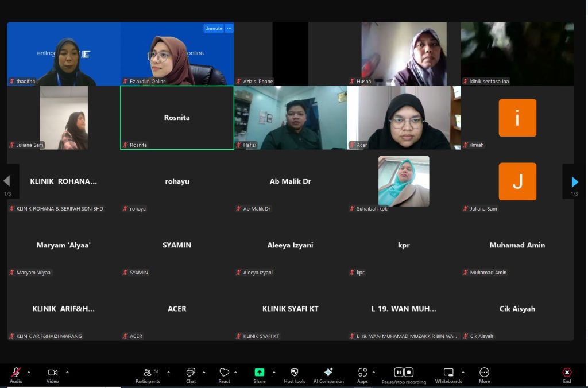Open the Chat panel
Viewport: 588px width, 388px height.
coord(191,373)
